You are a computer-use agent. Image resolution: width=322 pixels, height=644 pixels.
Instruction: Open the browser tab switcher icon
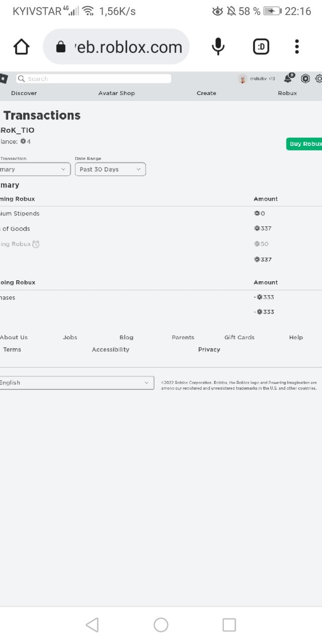(x=261, y=47)
